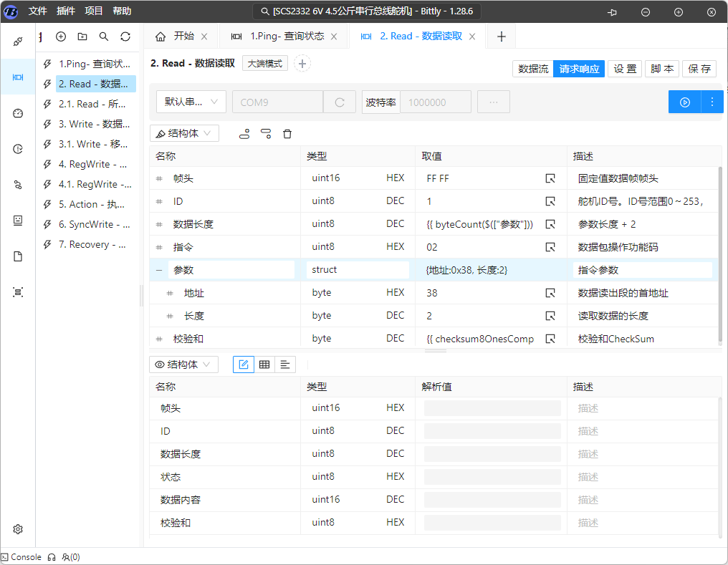
Task: Click the blue run/send play button
Action: (x=685, y=102)
